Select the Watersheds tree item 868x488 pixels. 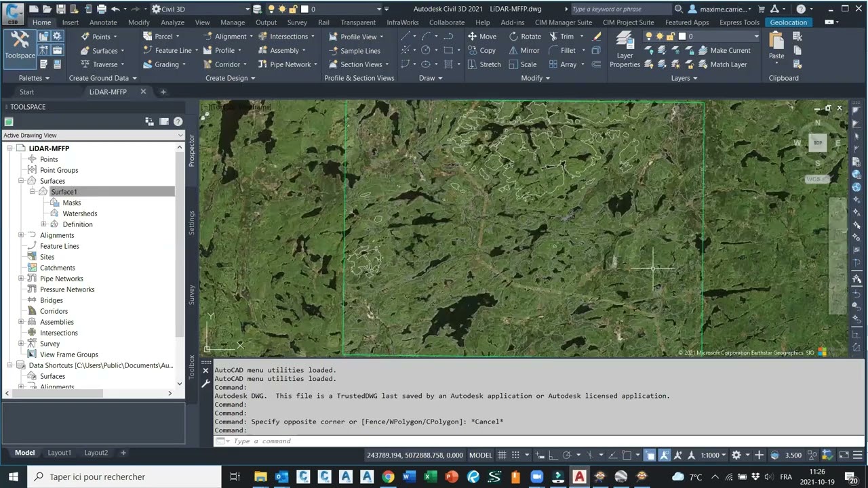[79, 213]
